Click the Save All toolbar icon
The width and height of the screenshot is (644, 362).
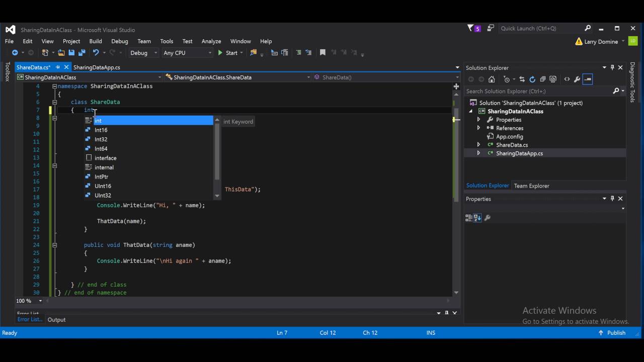82,53
